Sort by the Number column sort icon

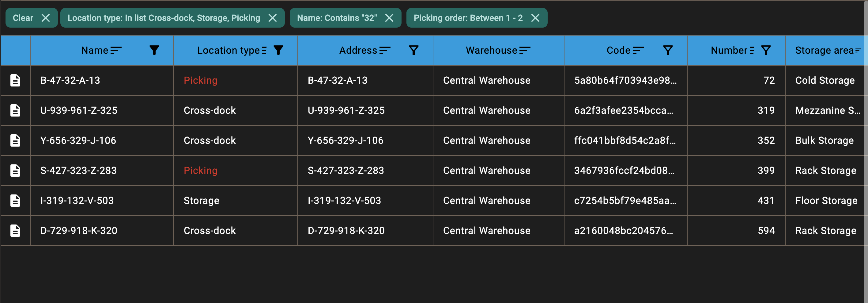coord(751,50)
